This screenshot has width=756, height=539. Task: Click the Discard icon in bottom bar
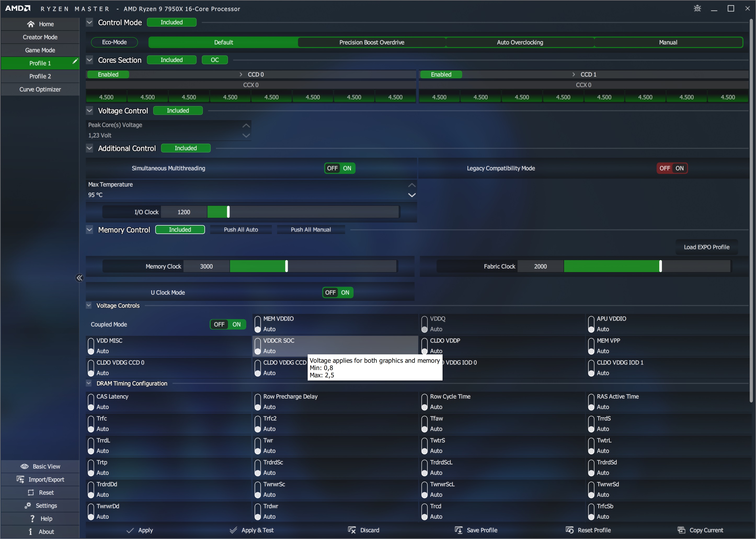tap(352, 530)
